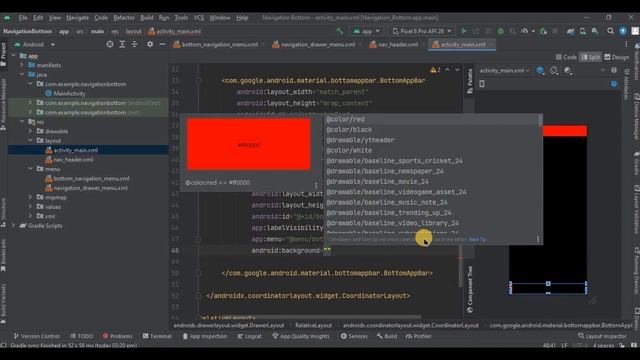Open the Services tool window
640x360 pixels.
pos(354,336)
